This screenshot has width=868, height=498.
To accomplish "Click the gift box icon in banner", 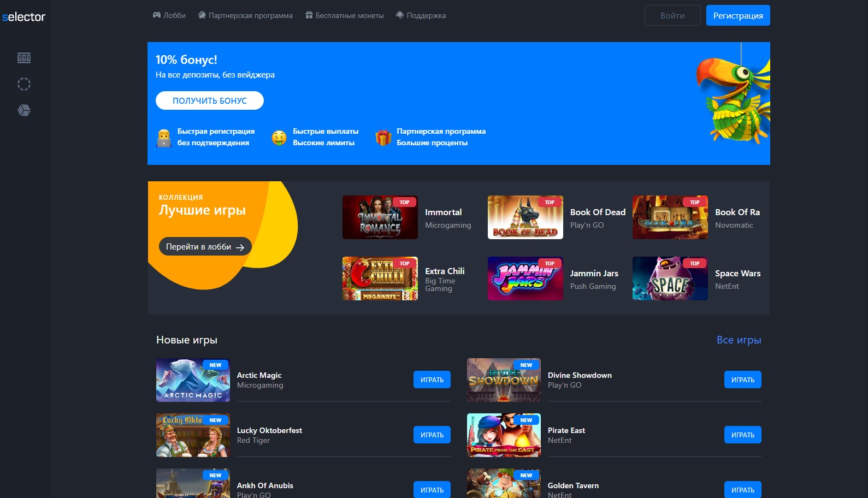I will (x=383, y=138).
